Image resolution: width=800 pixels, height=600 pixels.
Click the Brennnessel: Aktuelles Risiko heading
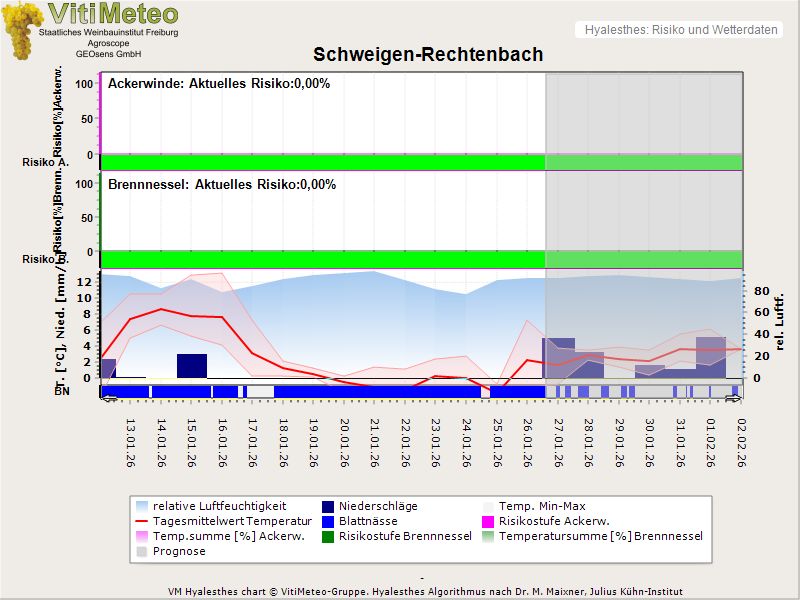pyautogui.click(x=222, y=185)
